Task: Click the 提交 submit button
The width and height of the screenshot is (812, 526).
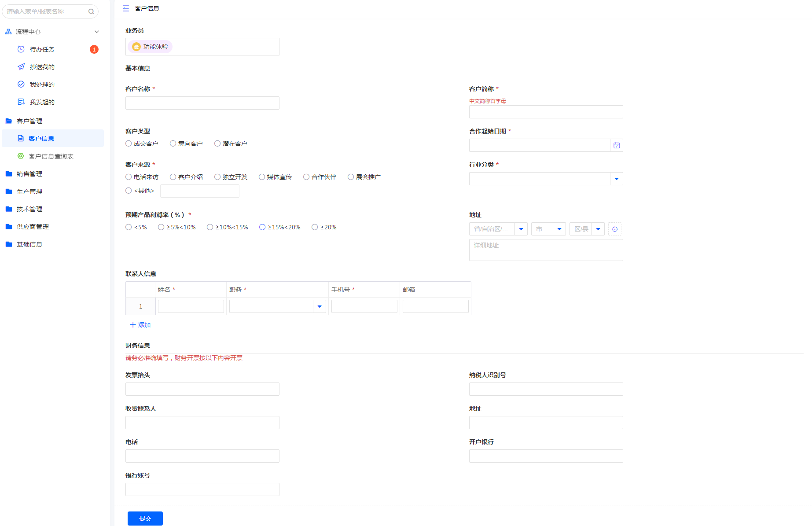Action: [x=145, y=519]
